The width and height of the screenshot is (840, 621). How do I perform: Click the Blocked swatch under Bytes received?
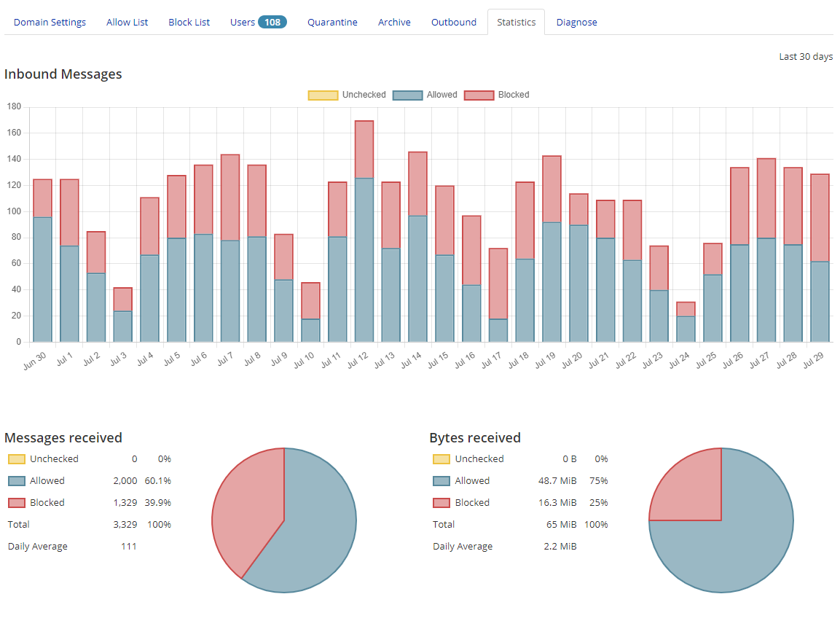441,502
